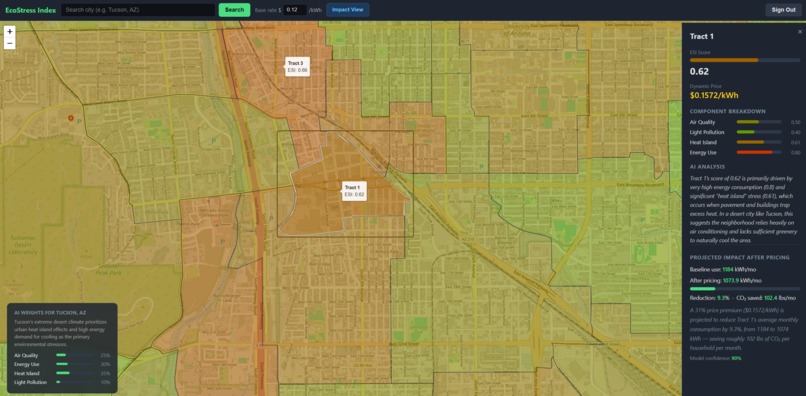806x396 pixels.
Task: Click the Heat Island "0.61" component value
Action: (x=795, y=142)
